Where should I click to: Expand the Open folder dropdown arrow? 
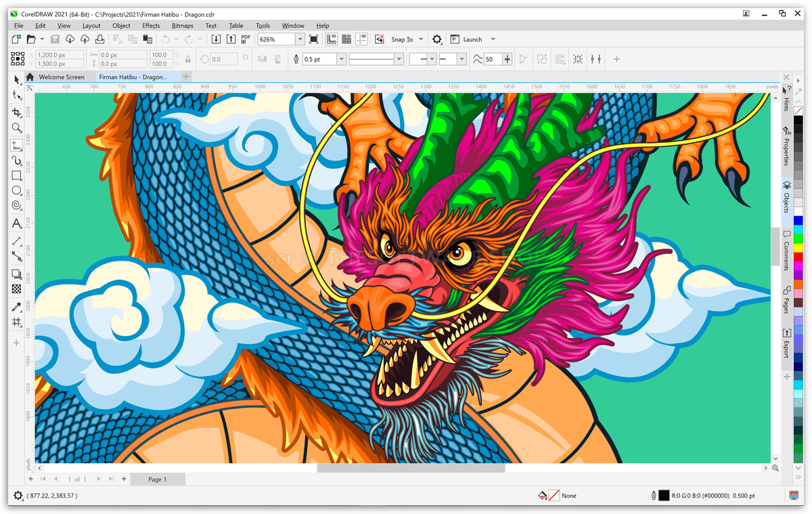(x=42, y=40)
